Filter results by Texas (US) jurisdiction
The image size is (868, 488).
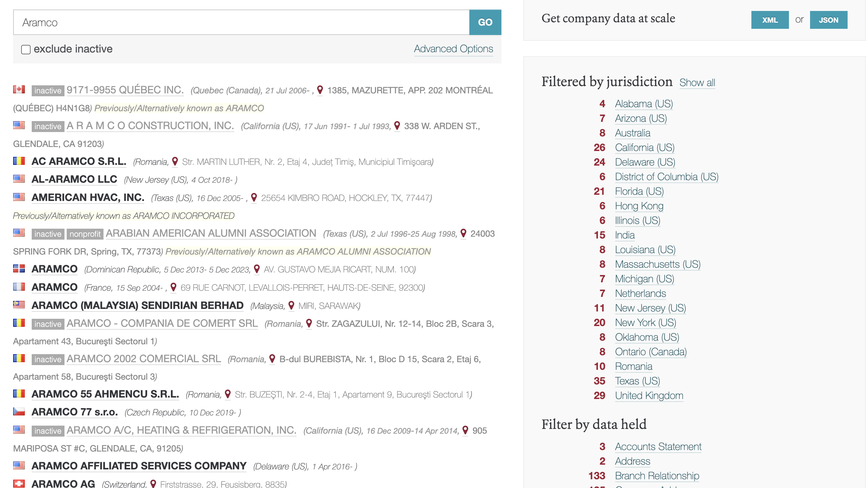(637, 381)
